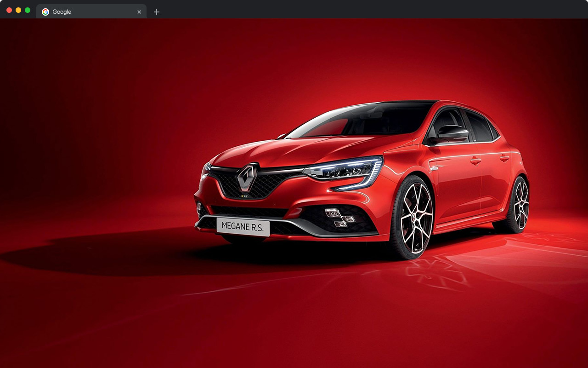Click the illuminated LED headlight
The width and height of the screenshot is (588, 368).
tap(345, 170)
